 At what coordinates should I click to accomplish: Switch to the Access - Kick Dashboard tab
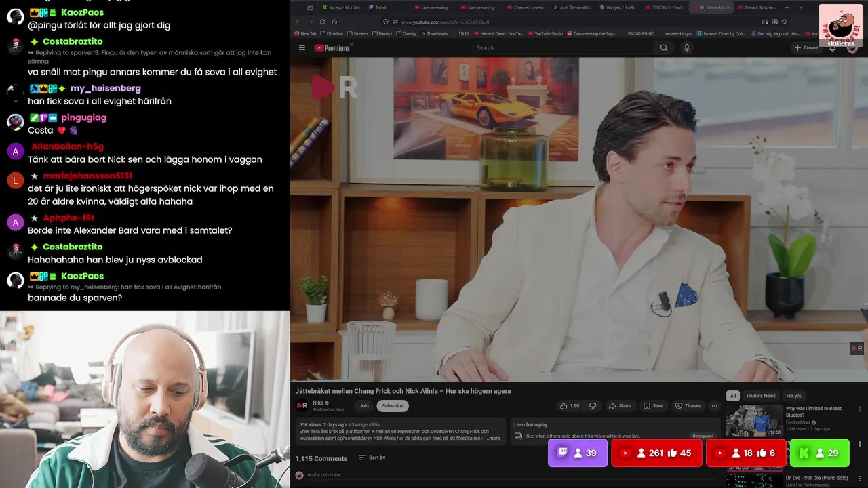[x=340, y=7]
